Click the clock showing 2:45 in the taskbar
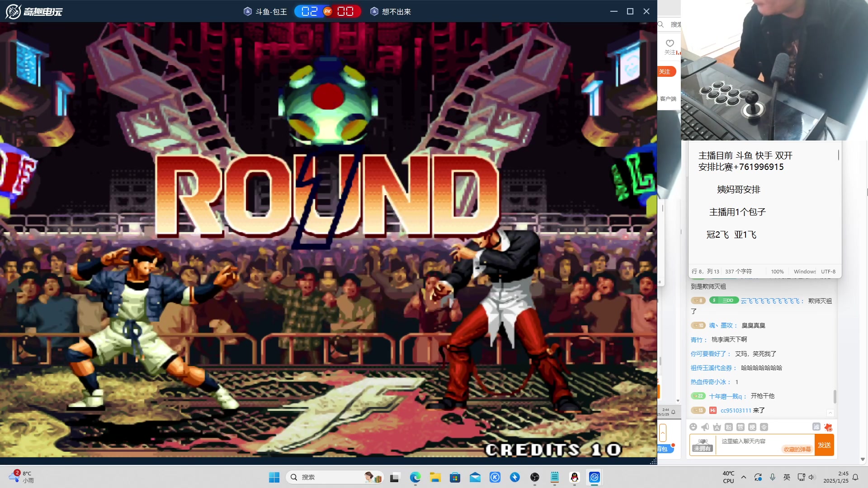 point(835,477)
